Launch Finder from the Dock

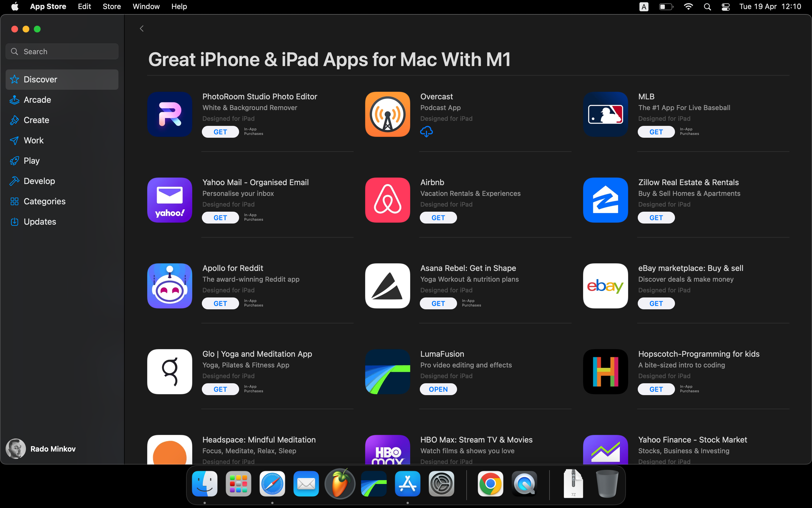pos(205,484)
